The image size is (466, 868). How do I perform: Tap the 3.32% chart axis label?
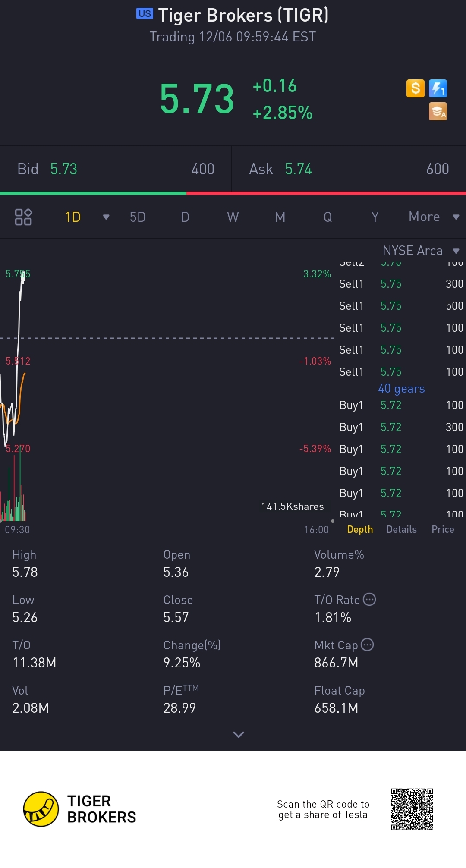point(317,274)
